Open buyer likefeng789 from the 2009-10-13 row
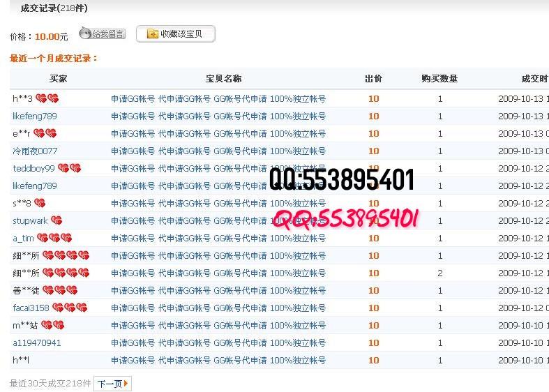 (x=35, y=116)
